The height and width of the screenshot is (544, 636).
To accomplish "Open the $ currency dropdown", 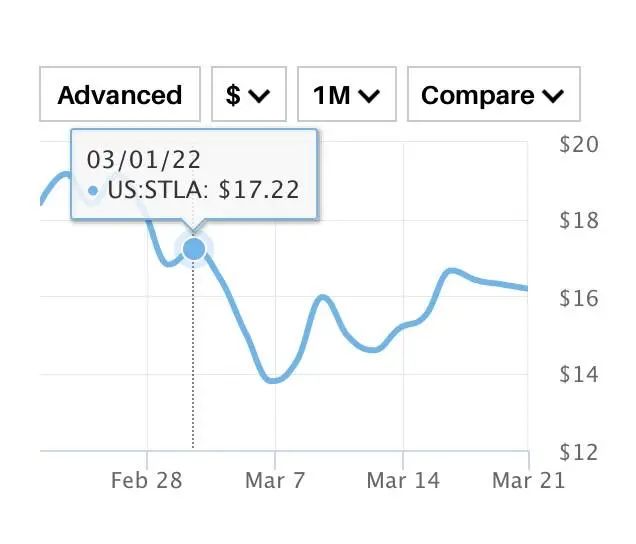I will click(249, 95).
